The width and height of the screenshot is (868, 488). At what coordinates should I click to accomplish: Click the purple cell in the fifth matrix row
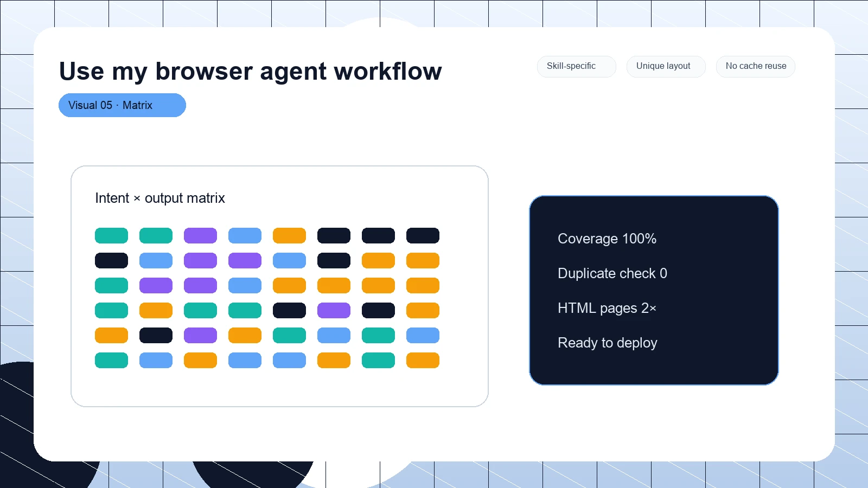click(x=200, y=336)
